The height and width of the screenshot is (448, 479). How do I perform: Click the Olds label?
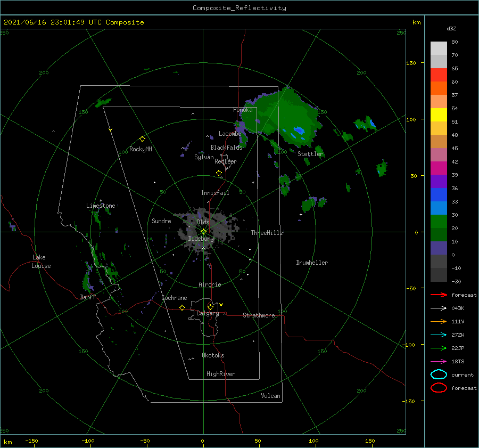tap(203, 222)
